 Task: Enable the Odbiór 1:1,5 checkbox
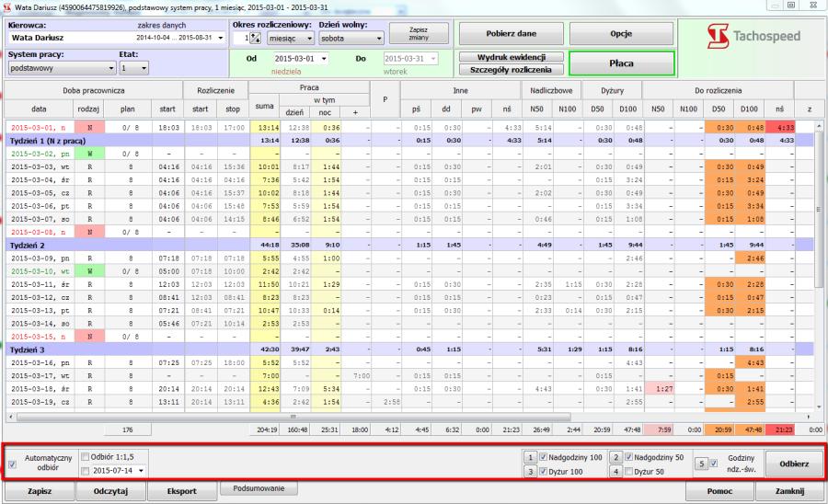(85, 456)
